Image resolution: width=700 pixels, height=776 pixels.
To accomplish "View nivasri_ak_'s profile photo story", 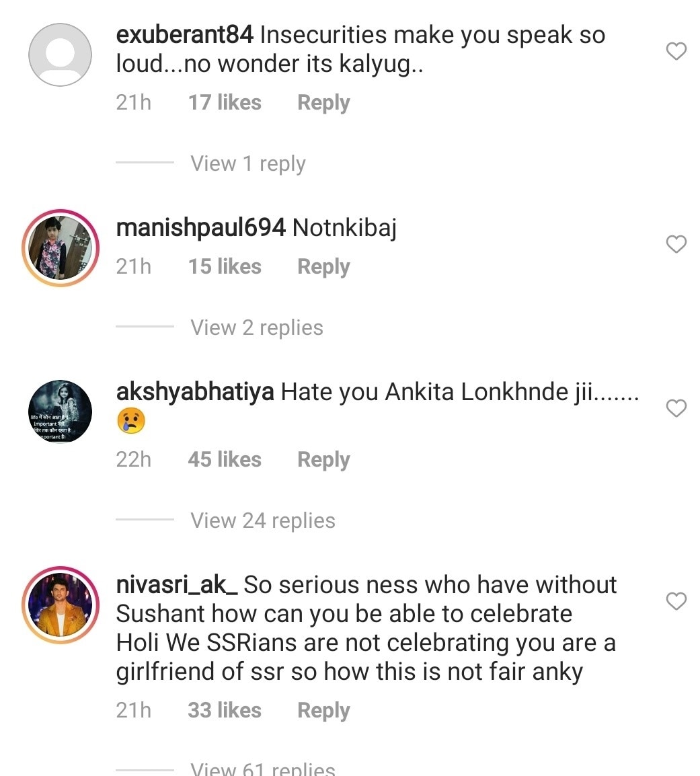I will (60, 604).
